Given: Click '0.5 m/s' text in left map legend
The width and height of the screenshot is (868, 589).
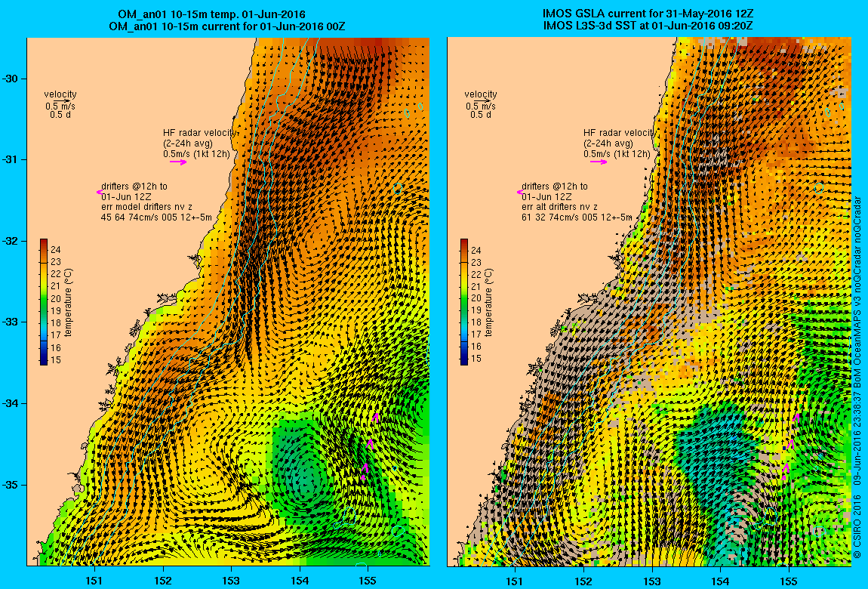Looking at the screenshot, I should [x=60, y=106].
